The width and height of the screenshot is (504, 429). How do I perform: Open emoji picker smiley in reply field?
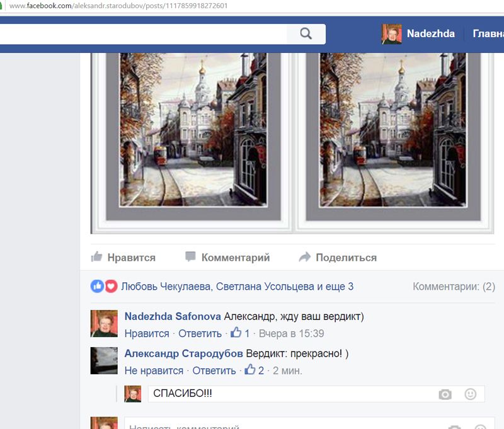click(x=471, y=394)
